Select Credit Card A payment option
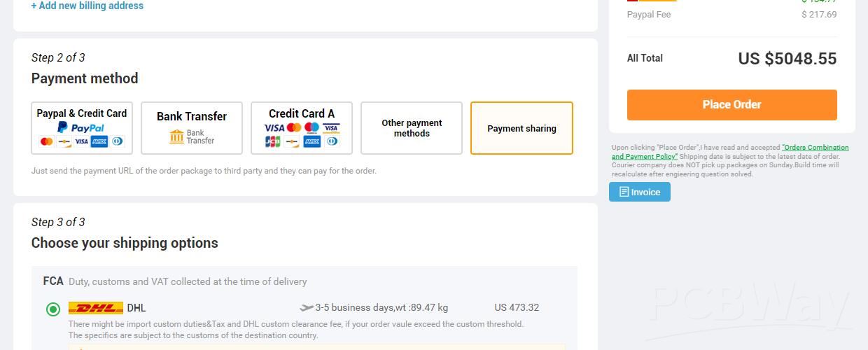Screen dimensions: 868x350 (x=302, y=128)
